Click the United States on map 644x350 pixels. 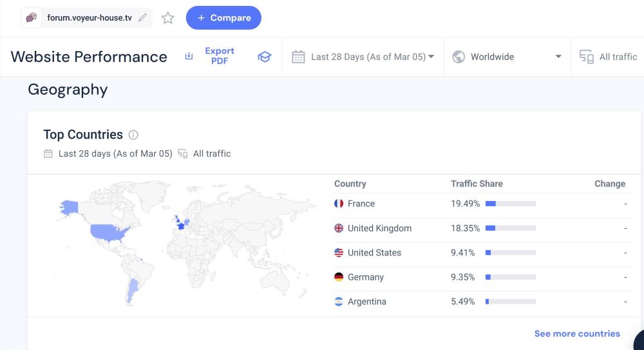[109, 231]
